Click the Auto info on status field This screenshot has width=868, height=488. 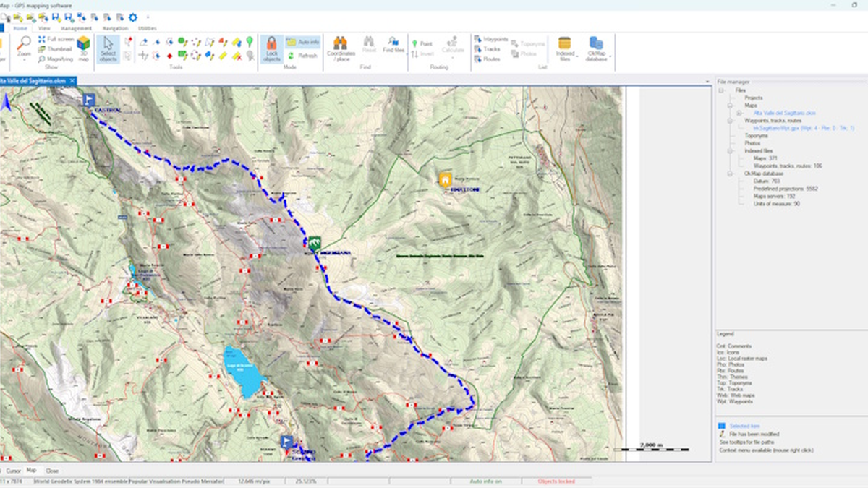486,481
